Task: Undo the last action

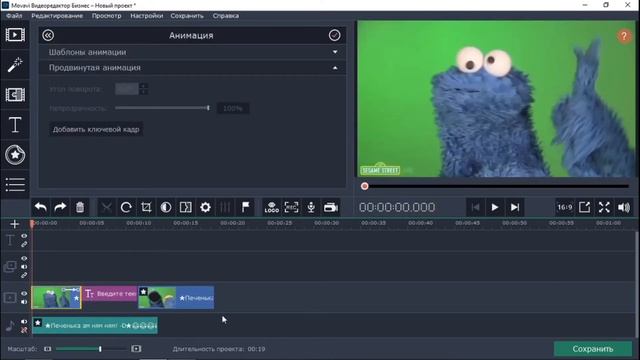Action: click(x=41, y=207)
